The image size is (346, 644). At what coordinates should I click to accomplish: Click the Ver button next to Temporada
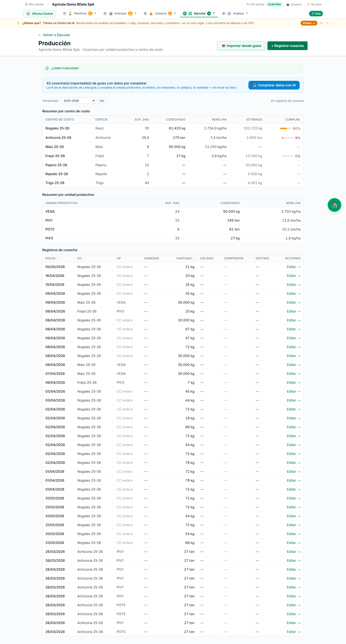coord(102,101)
